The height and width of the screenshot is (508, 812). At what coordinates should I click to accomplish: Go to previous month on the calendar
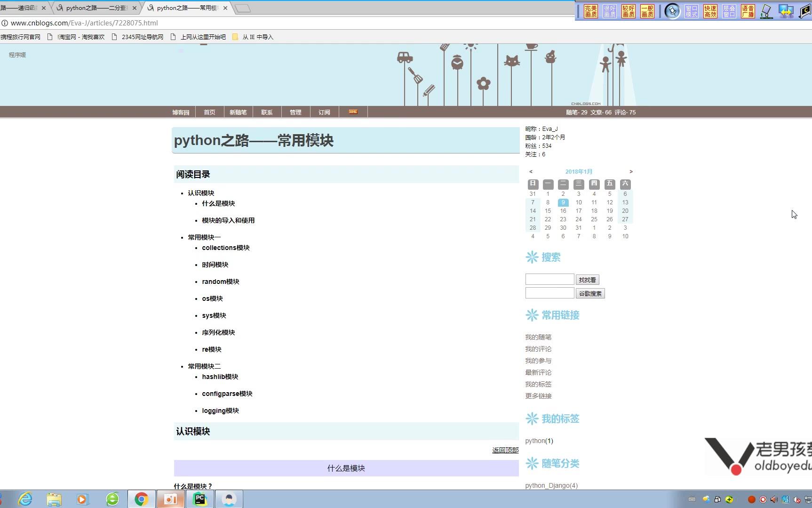tap(531, 171)
